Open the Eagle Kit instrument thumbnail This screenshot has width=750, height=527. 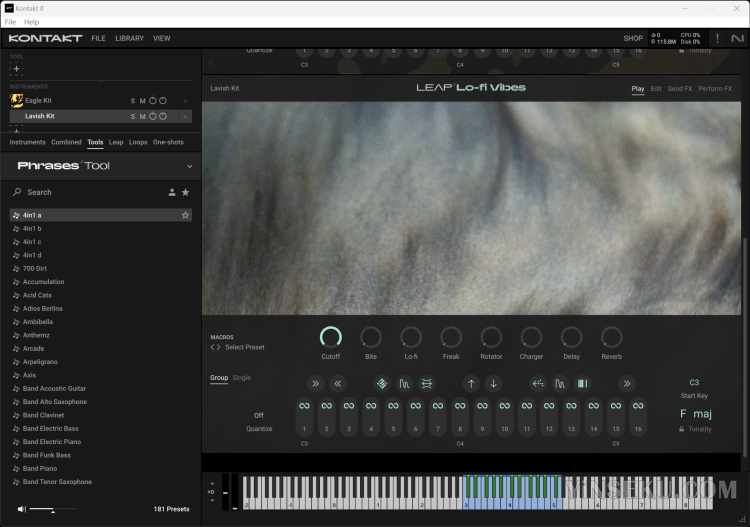tap(17, 100)
